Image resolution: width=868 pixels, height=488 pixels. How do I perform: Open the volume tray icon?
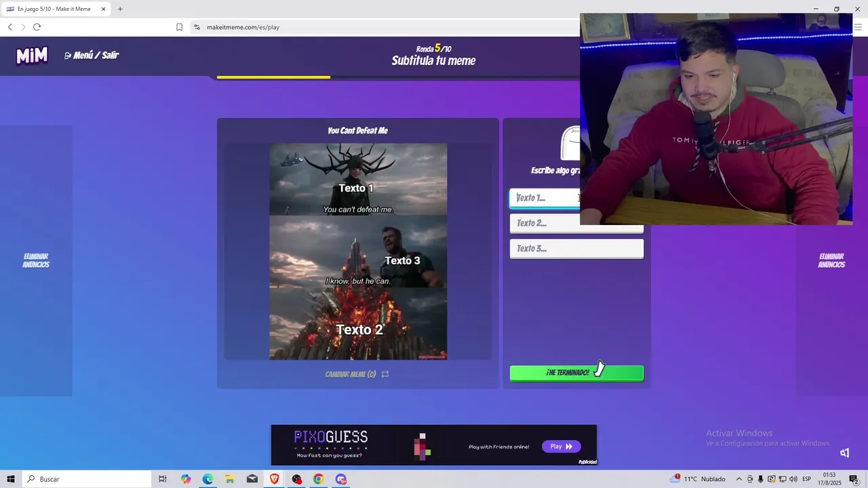(x=793, y=479)
